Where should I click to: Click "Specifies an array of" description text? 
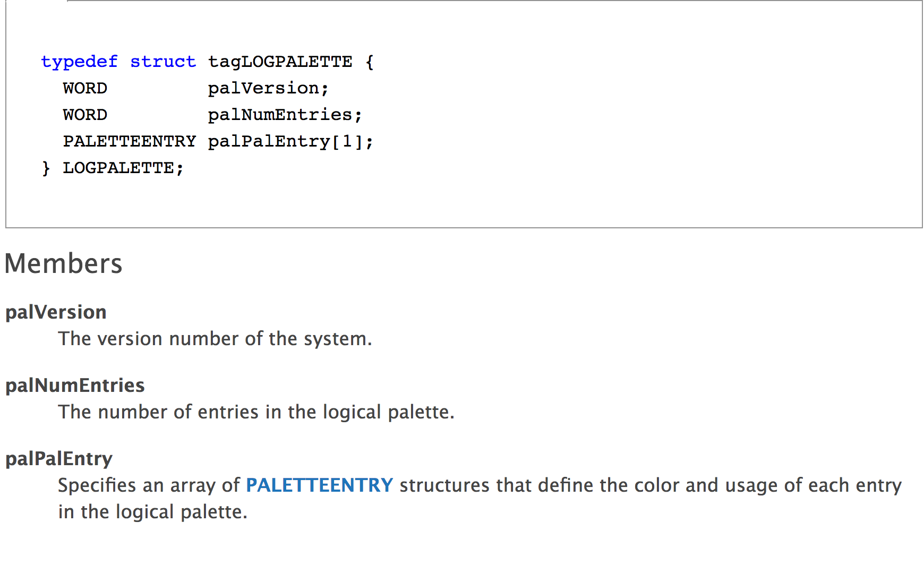tap(149, 485)
